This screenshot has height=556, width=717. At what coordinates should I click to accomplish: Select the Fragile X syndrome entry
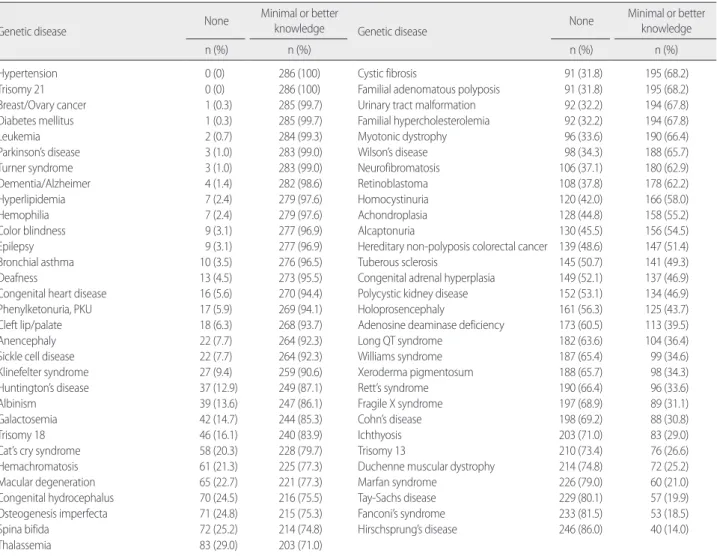pos(400,403)
